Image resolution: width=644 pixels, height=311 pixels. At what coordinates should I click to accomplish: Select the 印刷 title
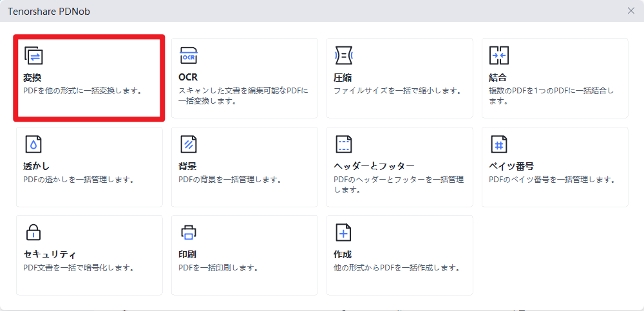pyautogui.click(x=187, y=255)
